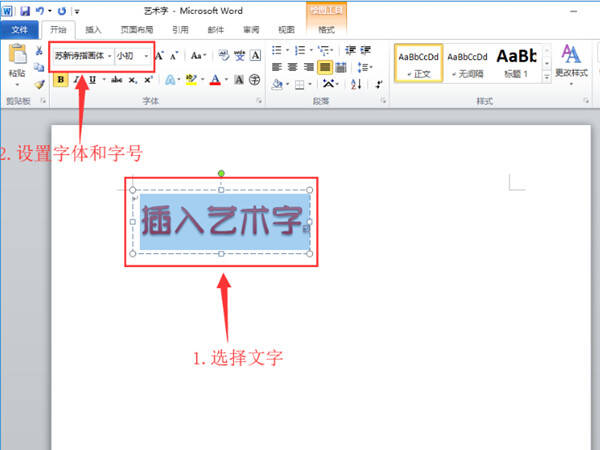Switch to the 邮件 tab
The height and width of the screenshot is (450, 600).
click(x=215, y=29)
